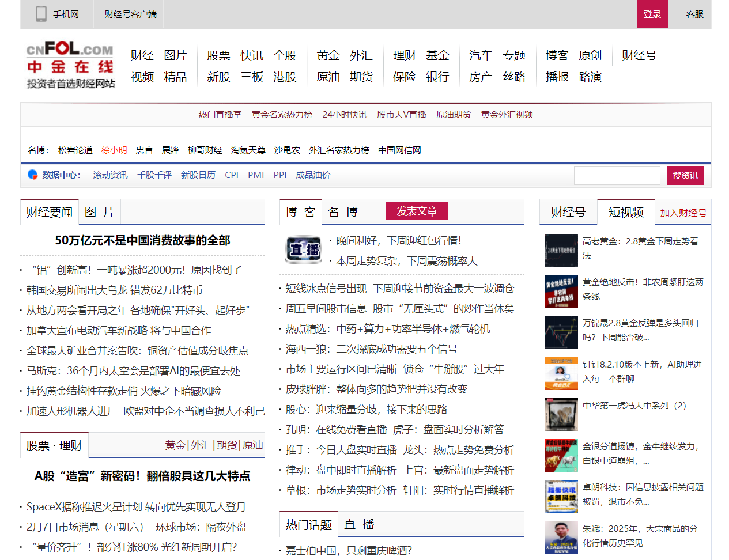The image size is (729, 560).
Task: Switch to the 图片 tab
Action: pyautogui.click(x=100, y=212)
